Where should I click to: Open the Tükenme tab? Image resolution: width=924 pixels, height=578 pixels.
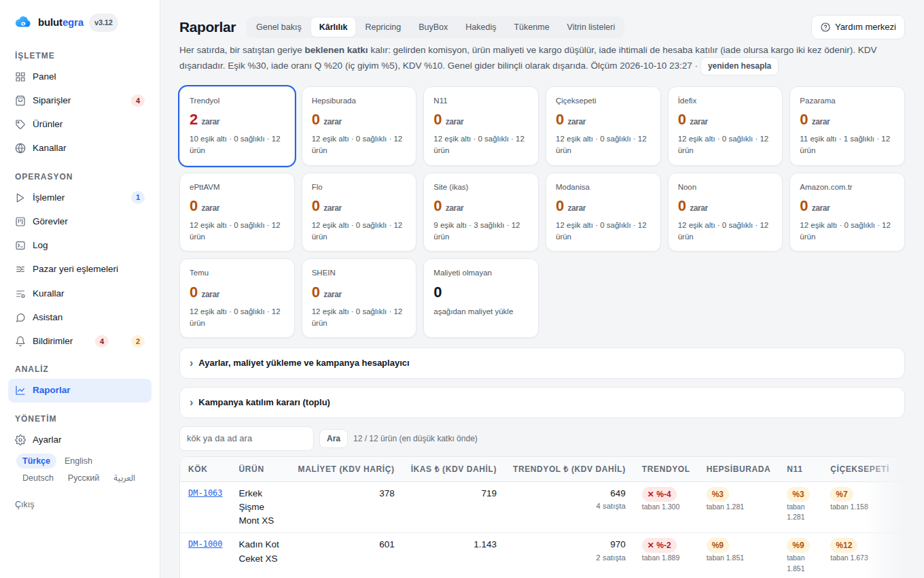click(x=532, y=27)
